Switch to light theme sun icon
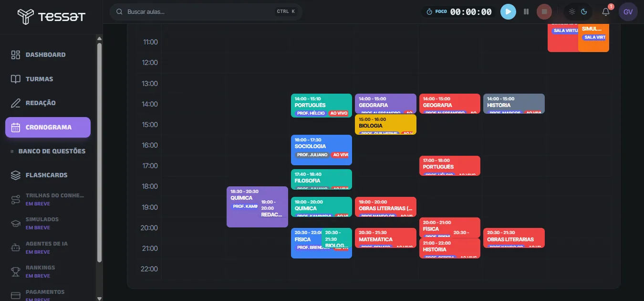Image resolution: width=644 pixels, height=301 pixels. click(572, 11)
